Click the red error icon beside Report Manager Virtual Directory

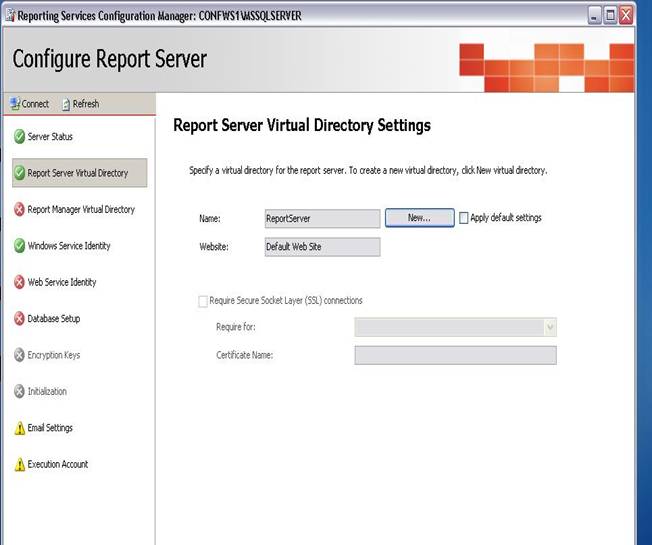(x=19, y=210)
